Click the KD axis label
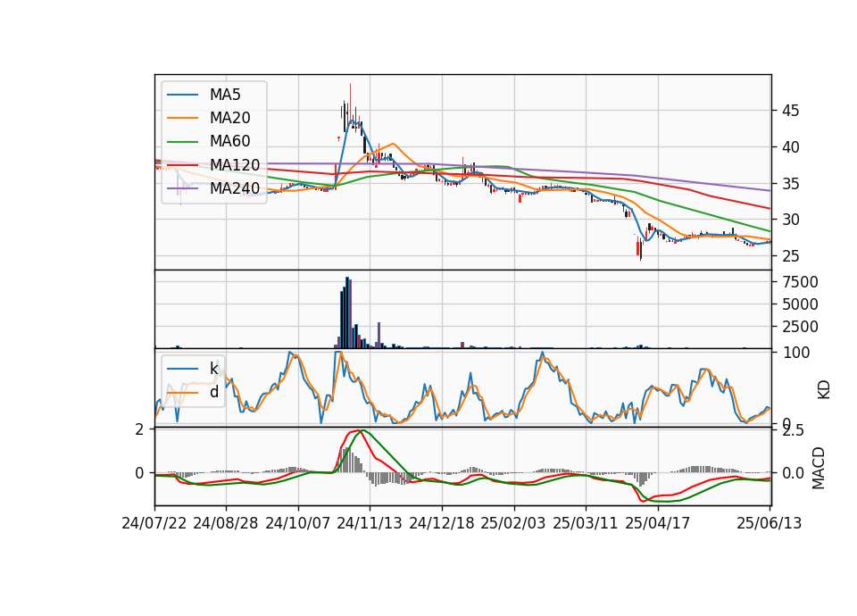This screenshot has height=616, width=857. 824,390
